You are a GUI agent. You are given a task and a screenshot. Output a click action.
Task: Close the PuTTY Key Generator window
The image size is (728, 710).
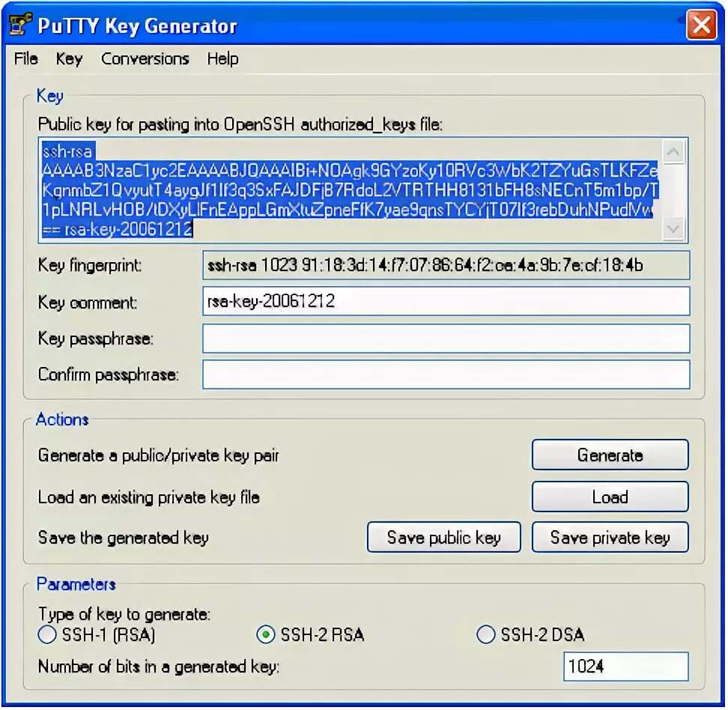coord(701,25)
